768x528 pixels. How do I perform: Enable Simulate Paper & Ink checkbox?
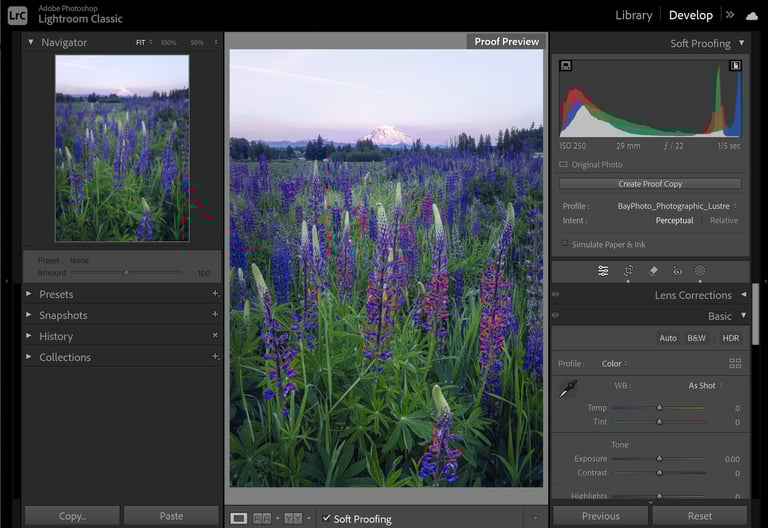point(565,243)
